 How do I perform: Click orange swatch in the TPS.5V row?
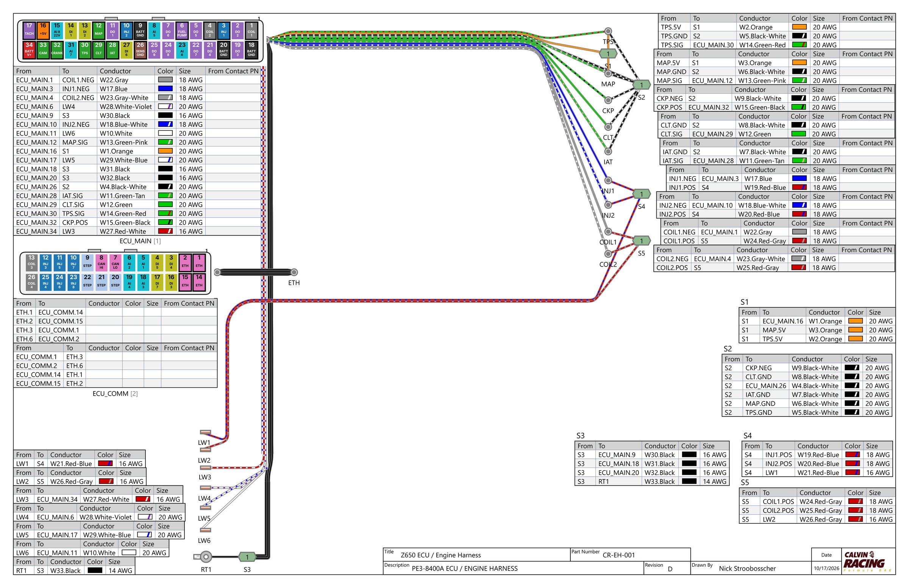tap(799, 27)
